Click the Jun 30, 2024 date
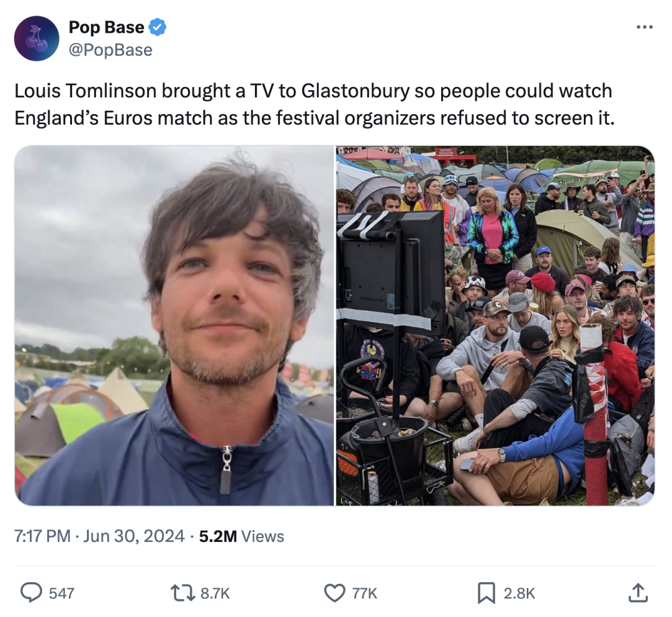Image resolution: width=672 pixels, height=617 pixels. click(133, 536)
